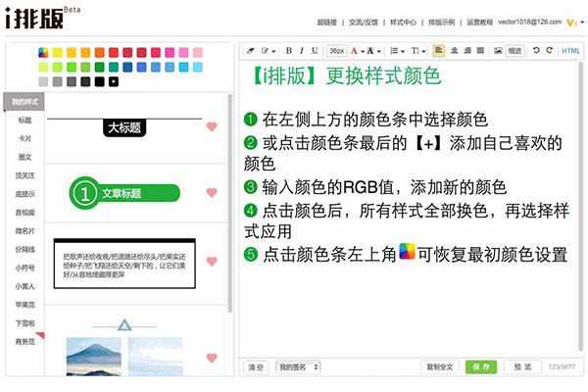Click the green 保存 save button
This screenshot has height=392, width=588.
[481, 367]
